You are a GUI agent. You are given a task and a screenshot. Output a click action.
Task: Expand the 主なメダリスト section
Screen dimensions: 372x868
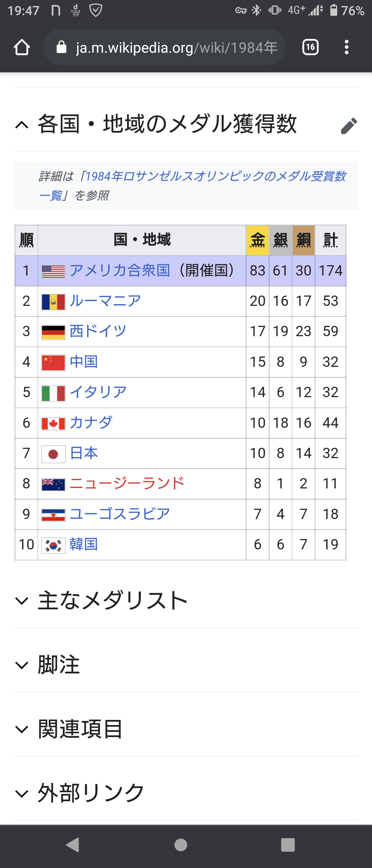pos(22,601)
